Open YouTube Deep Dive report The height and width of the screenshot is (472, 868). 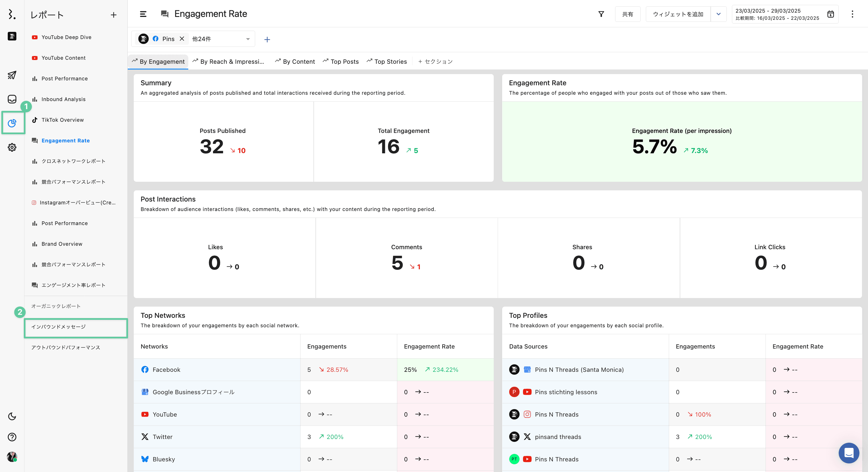pos(66,37)
